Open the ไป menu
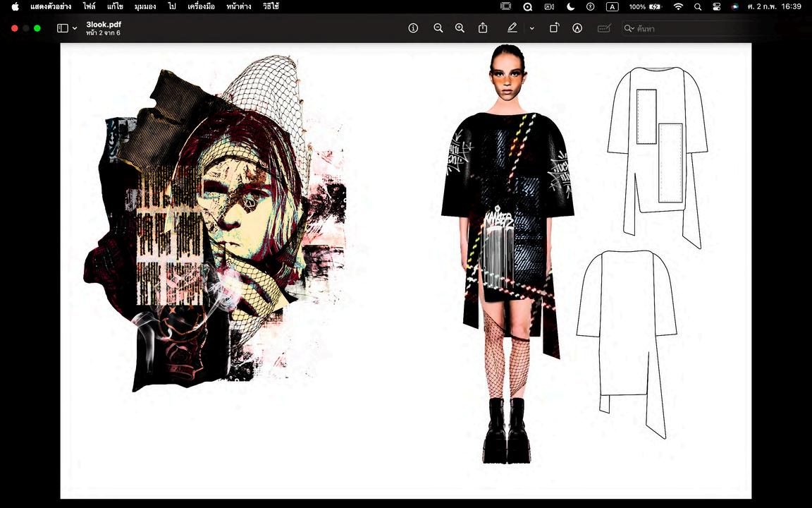 172,7
